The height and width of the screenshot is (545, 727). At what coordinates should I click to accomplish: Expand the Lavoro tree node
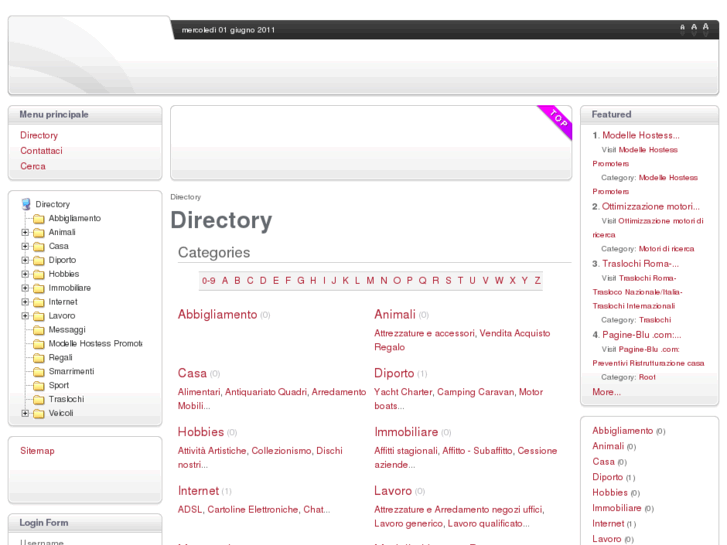pyautogui.click(x=25, y=316)
